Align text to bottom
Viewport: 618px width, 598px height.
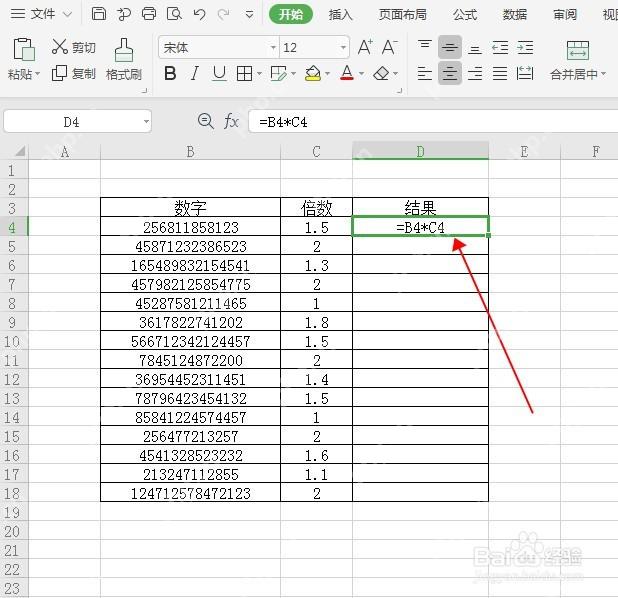(x=475, y=48)
